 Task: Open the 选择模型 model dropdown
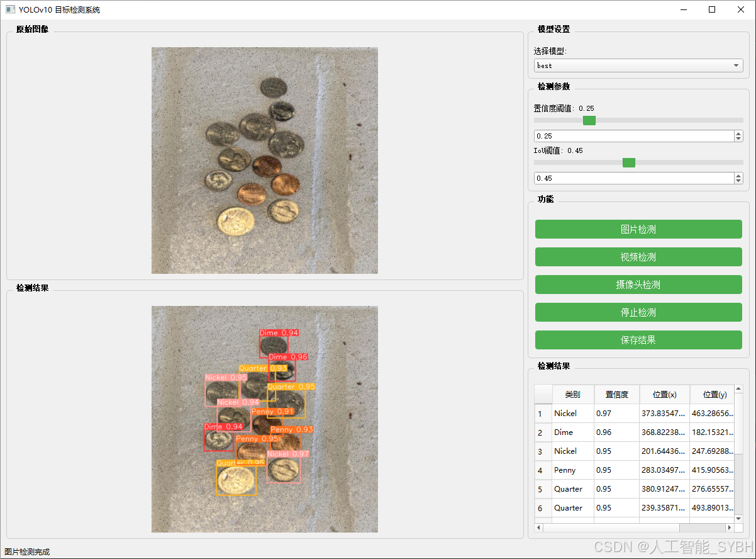638,65
